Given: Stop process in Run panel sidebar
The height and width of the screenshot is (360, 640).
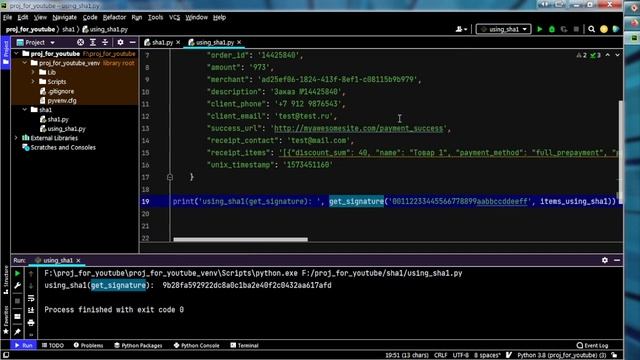Looking at the screenshot, I should 18,301.
